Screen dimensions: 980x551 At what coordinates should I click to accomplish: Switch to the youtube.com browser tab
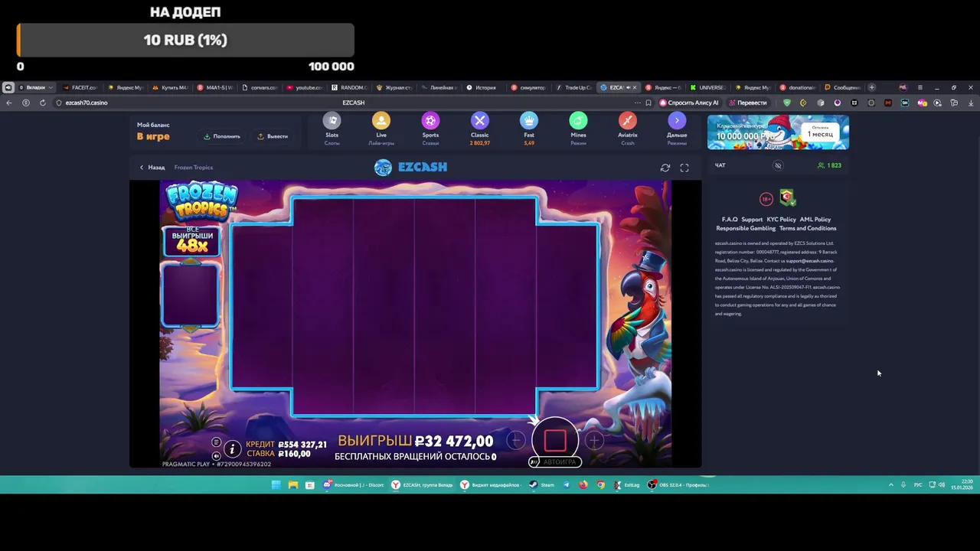pyautogui.click(x=305, y=87)
